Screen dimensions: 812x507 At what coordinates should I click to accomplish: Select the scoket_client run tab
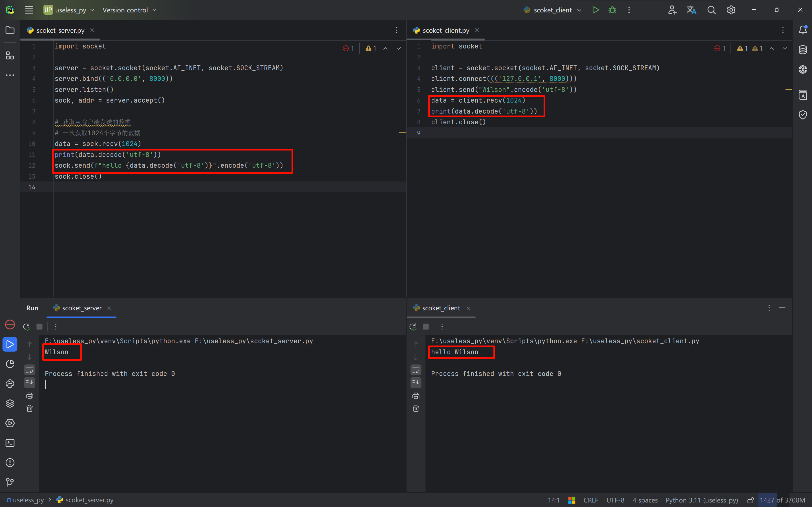(x=441, y=308)
